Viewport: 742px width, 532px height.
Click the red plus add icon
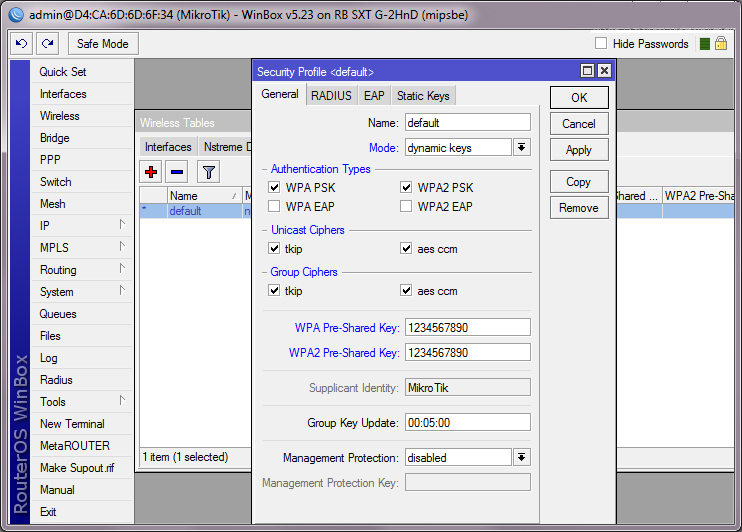(151, 172)
